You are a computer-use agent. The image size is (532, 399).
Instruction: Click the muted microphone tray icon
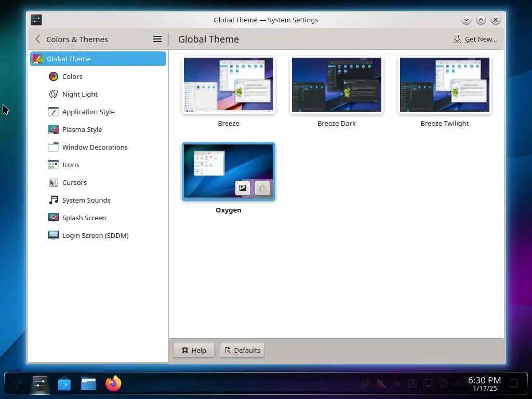pos(381,384)
